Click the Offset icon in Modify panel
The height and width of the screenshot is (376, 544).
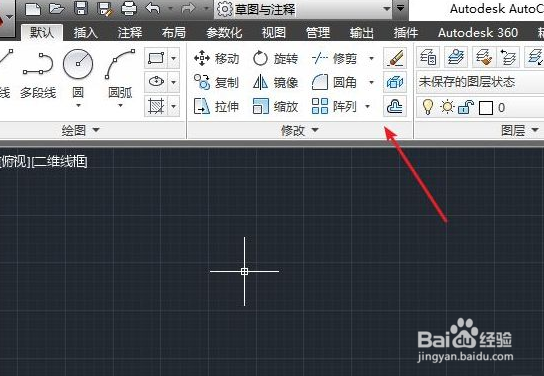tap(395, 106)
